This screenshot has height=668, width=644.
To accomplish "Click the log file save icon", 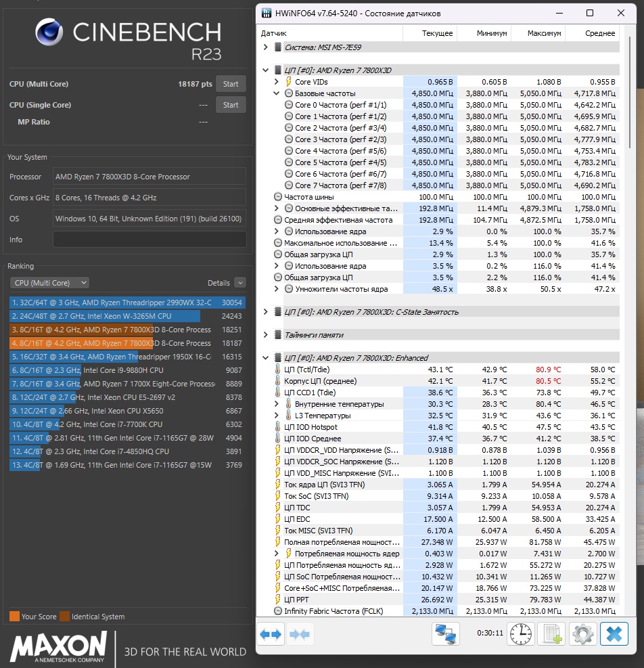I will click(552, 634).
